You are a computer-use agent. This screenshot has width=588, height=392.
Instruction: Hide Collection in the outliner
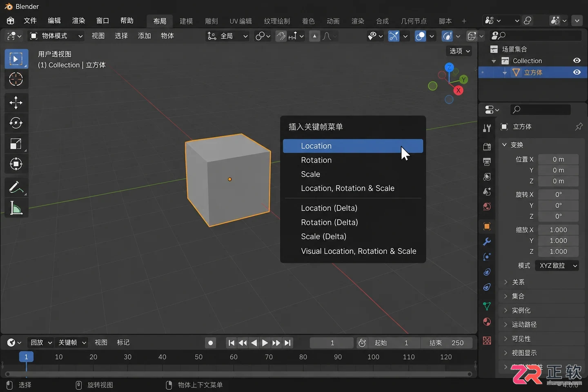pyautogui.click(x=577, y=60)
